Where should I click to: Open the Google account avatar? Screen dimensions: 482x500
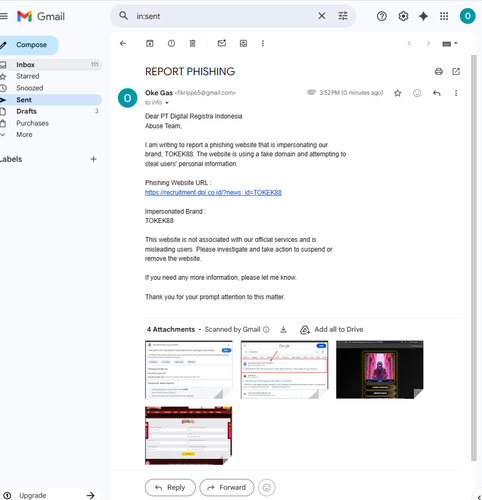[467, 16]
